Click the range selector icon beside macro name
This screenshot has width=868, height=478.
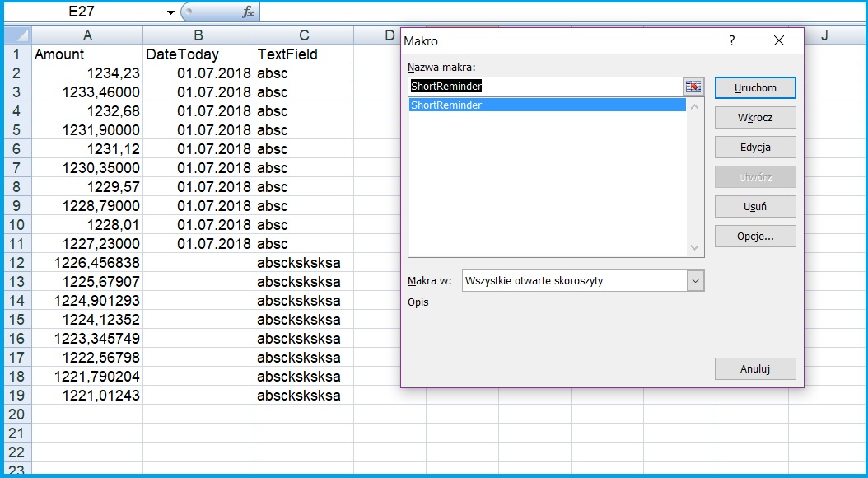(x=693, y=87)
